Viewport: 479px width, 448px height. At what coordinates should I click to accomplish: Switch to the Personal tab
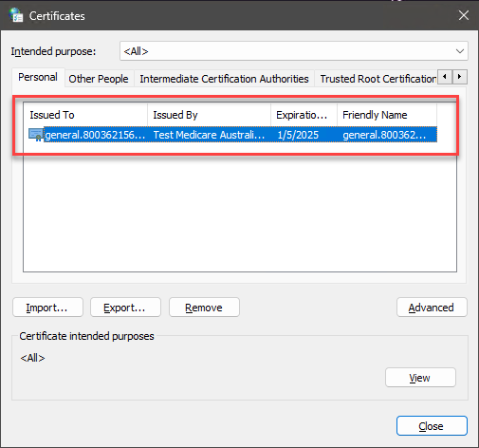pos(38,77)
